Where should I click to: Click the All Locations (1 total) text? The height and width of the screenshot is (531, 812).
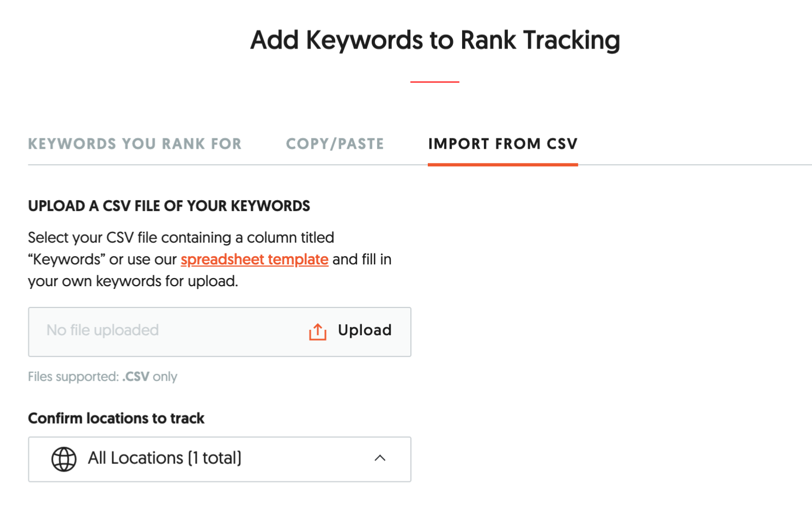click(165, 458)
